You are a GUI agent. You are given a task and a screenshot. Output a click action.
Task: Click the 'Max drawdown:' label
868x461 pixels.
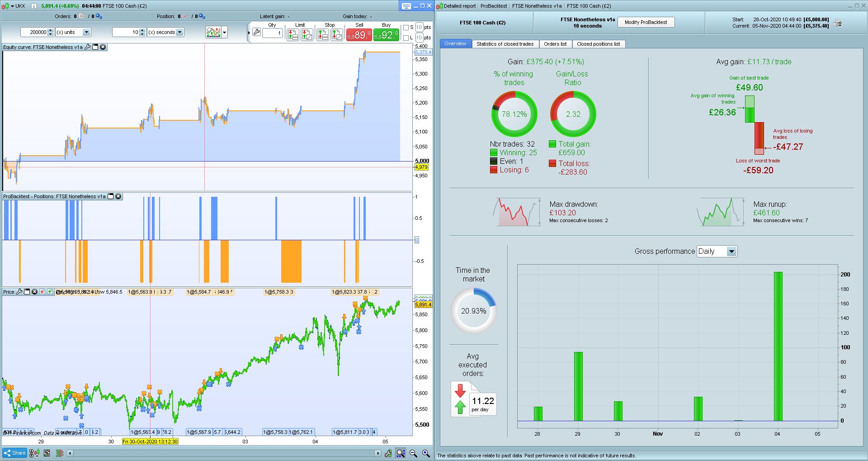click(574, 204)
